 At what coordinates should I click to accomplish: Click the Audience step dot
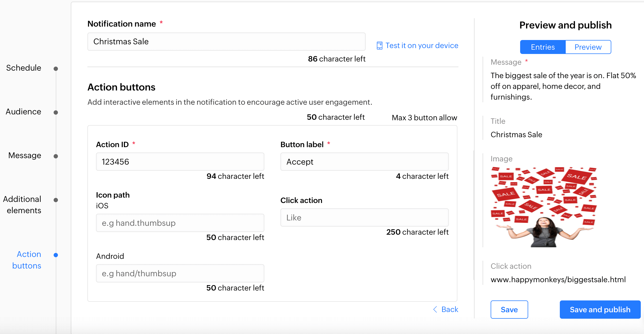(56, 112)
